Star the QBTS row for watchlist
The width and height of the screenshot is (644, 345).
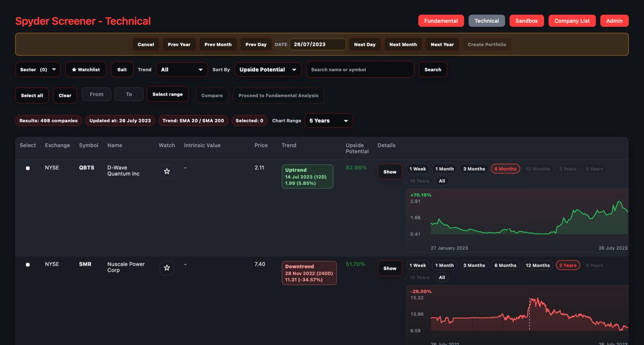pos(167,171)
